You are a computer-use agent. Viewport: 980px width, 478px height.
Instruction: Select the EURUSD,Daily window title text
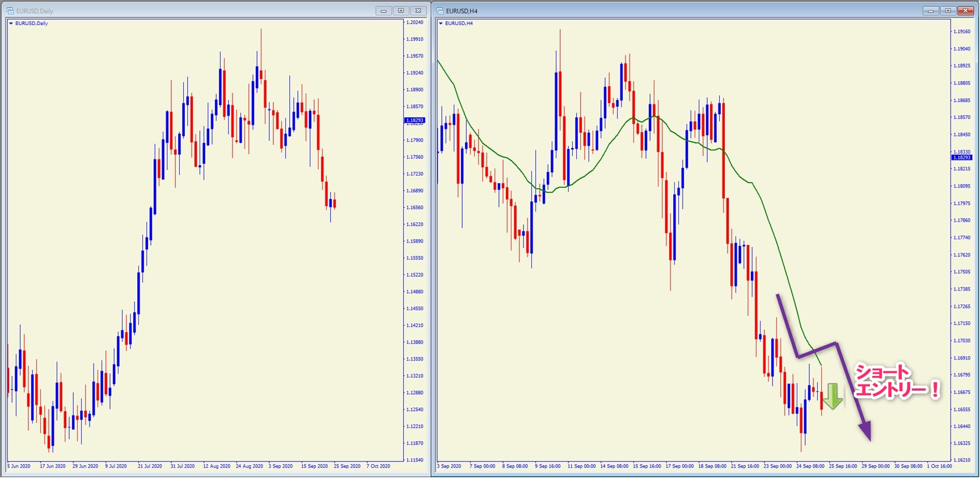pos(35,11)
